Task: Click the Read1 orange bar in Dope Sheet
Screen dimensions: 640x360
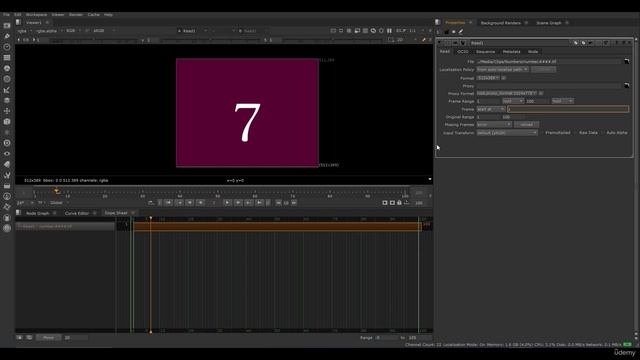Action: click(277, 227)
